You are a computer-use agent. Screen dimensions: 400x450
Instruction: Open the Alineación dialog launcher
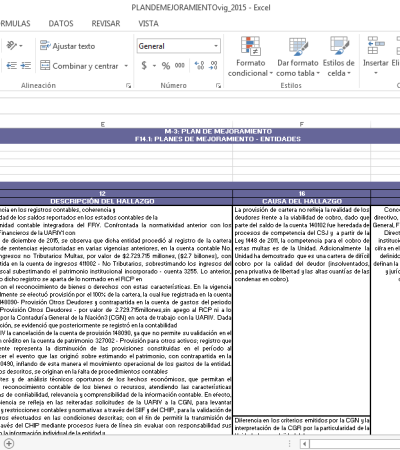click(x=128, y=86)
